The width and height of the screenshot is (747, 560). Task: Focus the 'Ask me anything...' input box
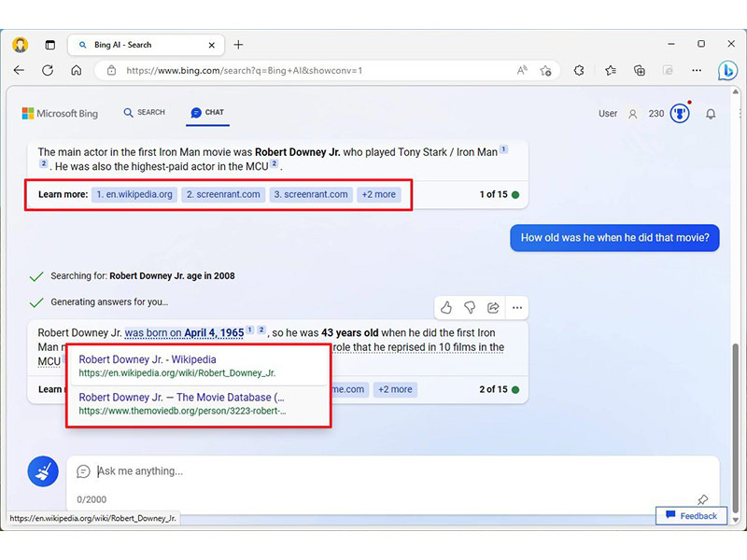point(373,471)
